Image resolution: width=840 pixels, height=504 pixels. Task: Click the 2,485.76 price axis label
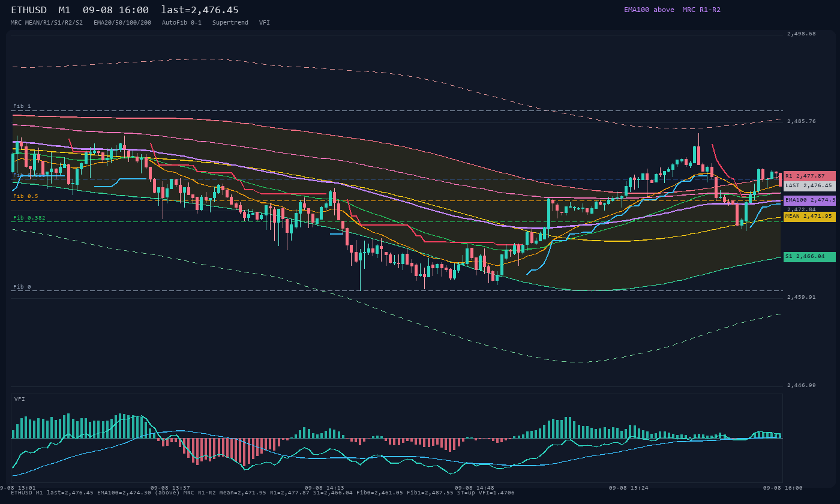tap(802, 121)
